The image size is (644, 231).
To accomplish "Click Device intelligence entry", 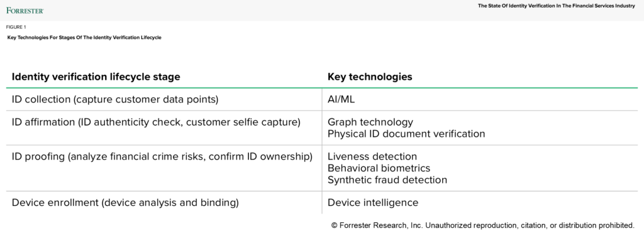I will click(373, 202).
